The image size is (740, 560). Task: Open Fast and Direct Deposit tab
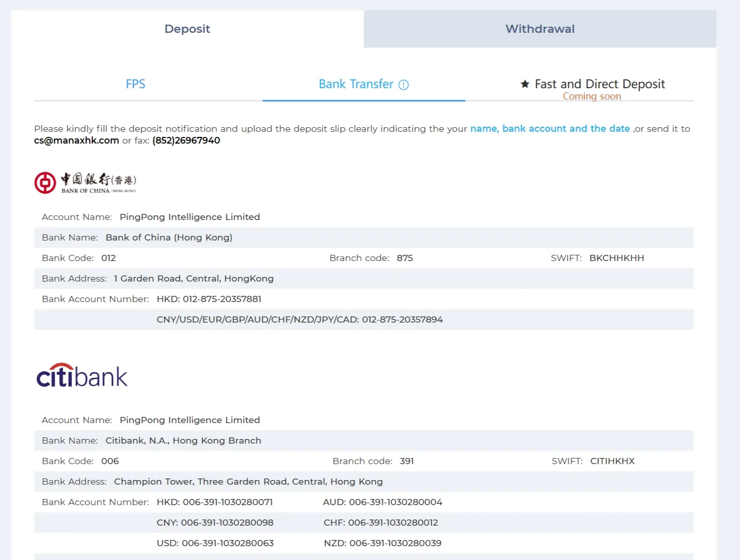(x=599, y=84)
